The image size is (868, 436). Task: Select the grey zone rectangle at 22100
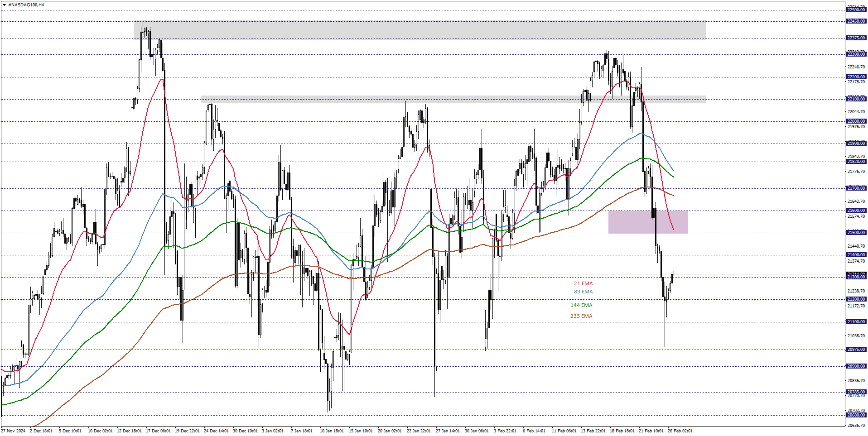(453, 99)
